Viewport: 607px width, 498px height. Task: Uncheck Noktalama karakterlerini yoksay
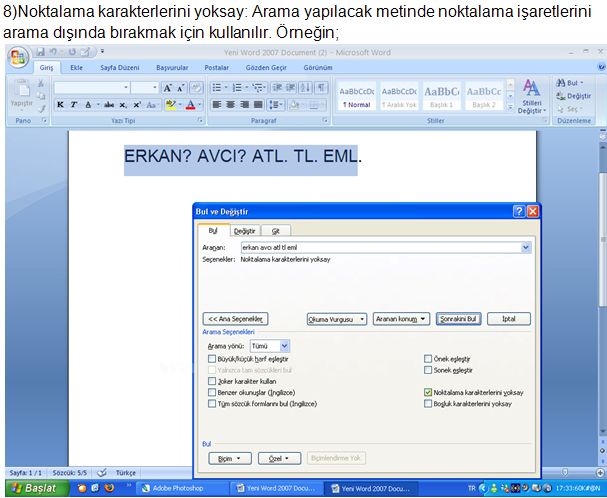pyautogui.click(x=429, y=393)
